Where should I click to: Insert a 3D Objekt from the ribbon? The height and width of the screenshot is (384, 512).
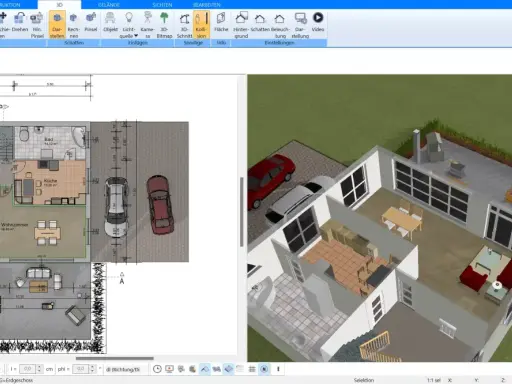[x=110, y=23]
